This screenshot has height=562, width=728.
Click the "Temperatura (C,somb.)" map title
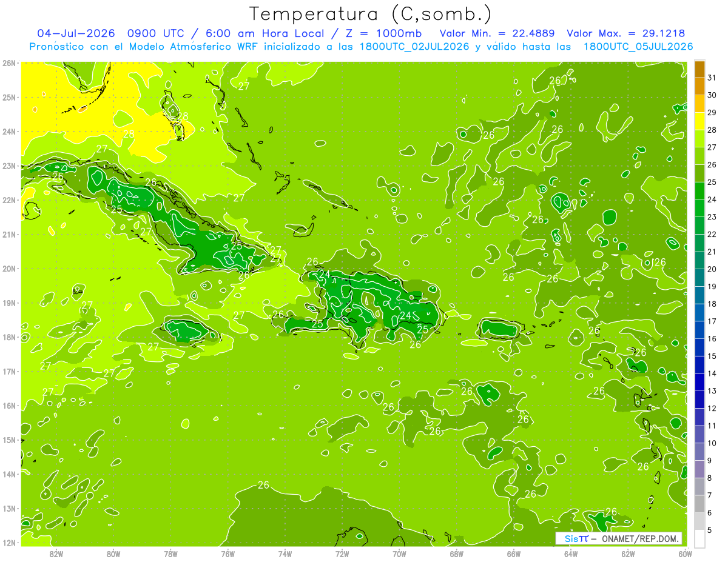coord(371,14)
